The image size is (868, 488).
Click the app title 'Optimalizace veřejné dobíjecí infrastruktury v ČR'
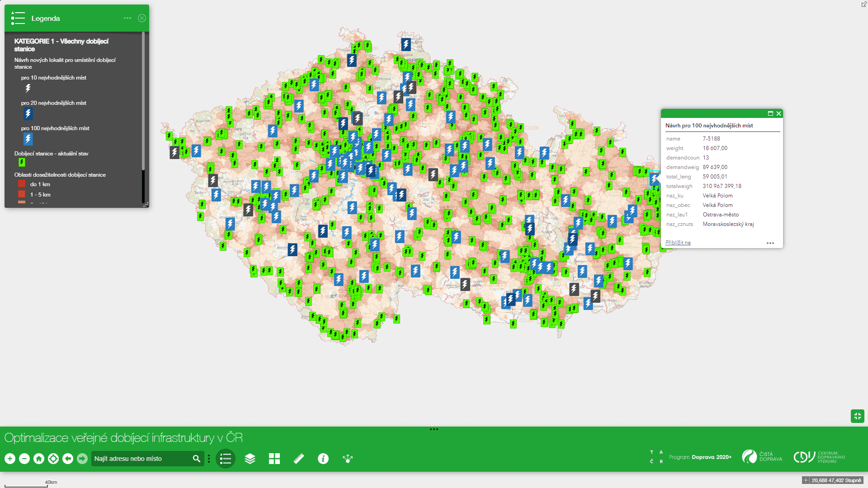tap(123, 438)
